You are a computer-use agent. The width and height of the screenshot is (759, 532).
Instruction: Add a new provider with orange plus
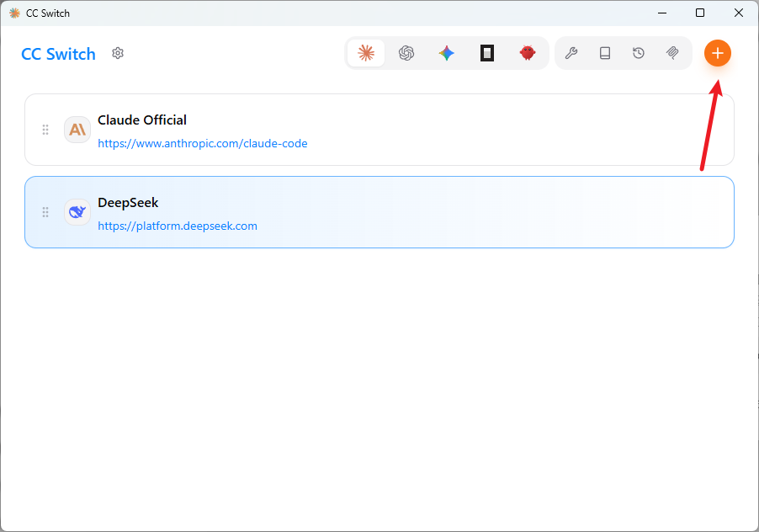coord(718,53)
